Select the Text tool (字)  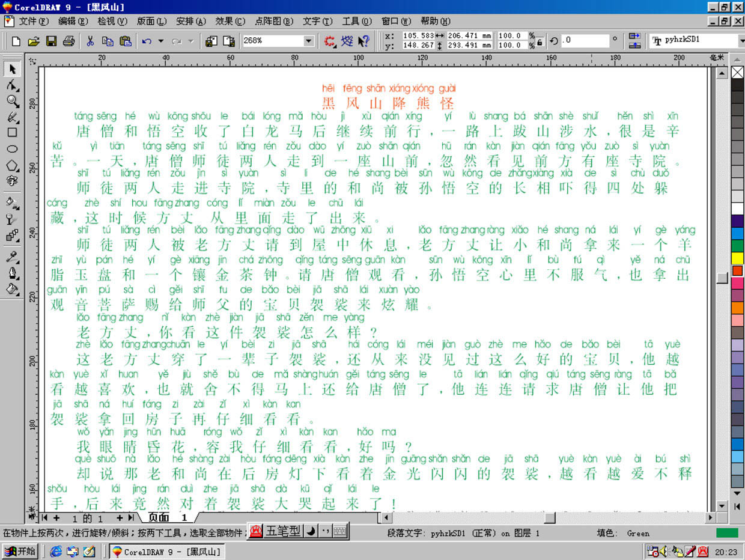12,180
